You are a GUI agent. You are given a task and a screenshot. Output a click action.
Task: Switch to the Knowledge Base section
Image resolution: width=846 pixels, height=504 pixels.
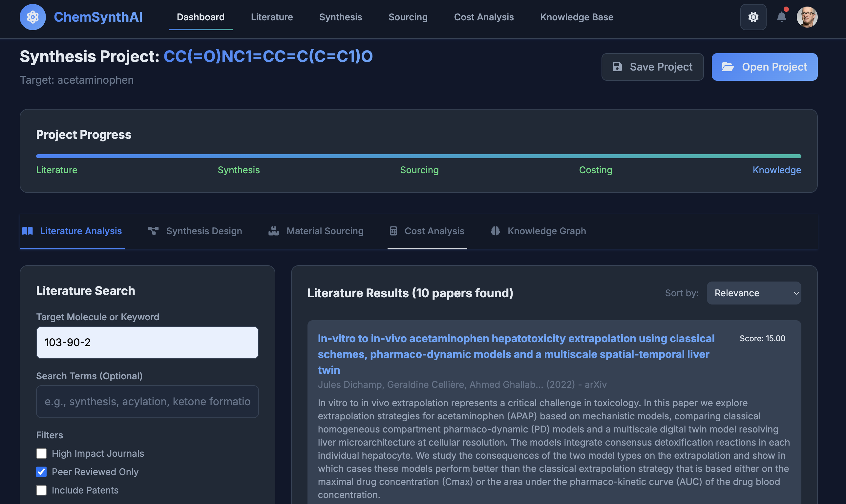click(x=576, y=17)
